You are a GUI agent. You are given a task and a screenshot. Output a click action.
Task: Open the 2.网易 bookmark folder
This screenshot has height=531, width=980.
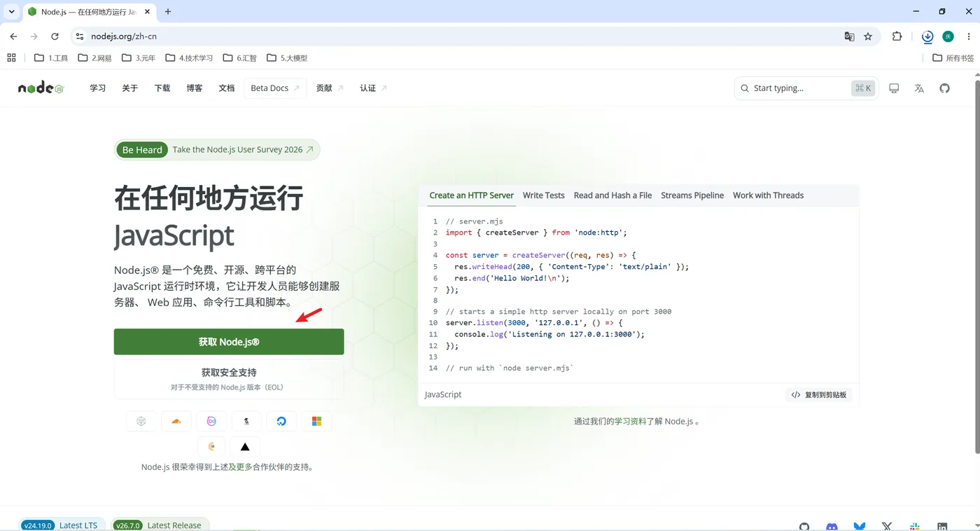tap(94, 58)
